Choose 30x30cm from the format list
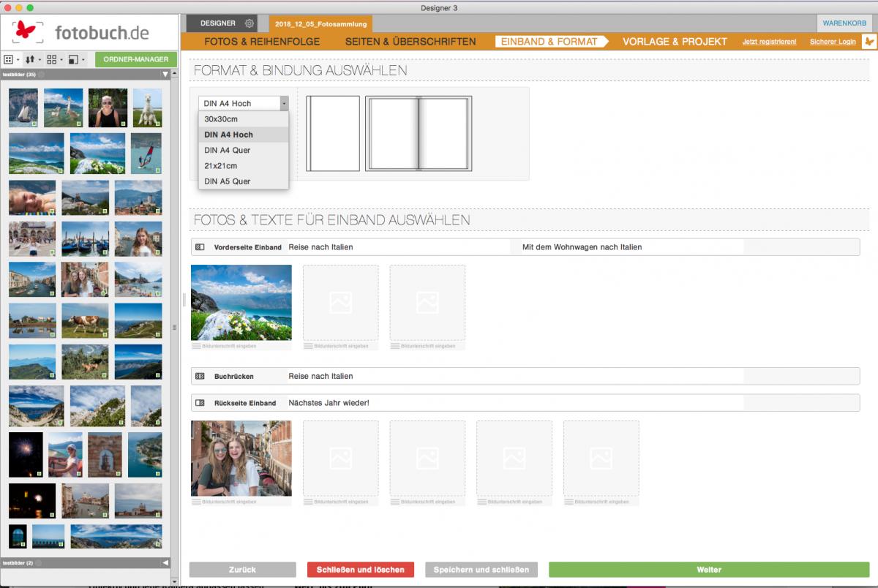This screenshot has height=588, width=878. click(244, 118)
